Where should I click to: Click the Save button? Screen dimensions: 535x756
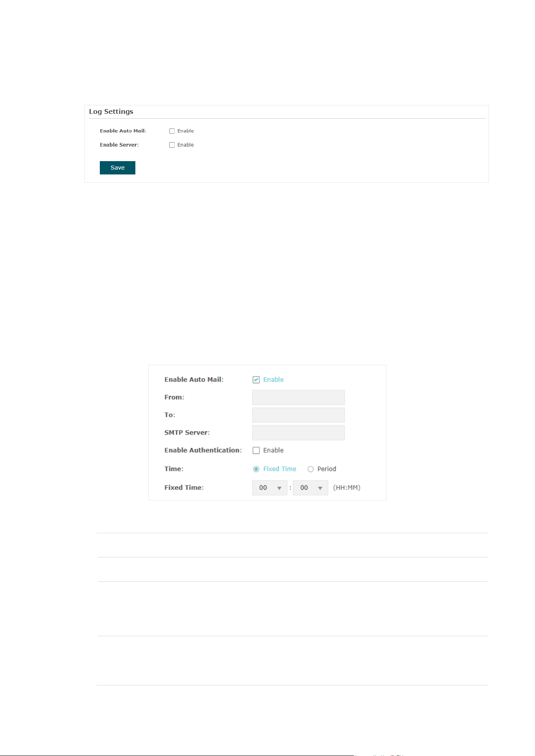tap(118, 168)
